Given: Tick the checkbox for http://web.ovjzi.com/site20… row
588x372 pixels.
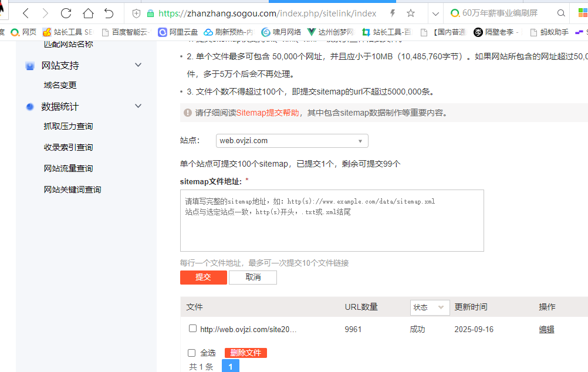Looking at the screenshot, I should [192, 329].
